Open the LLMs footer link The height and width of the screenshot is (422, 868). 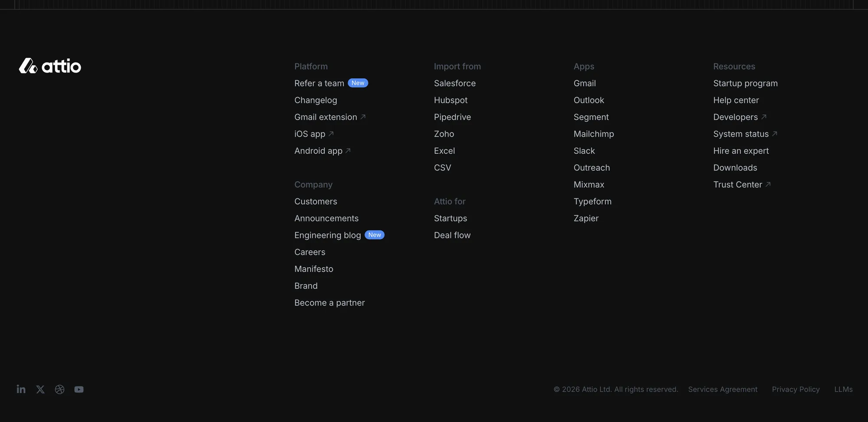pyautogui.click(x=843, y=389)
